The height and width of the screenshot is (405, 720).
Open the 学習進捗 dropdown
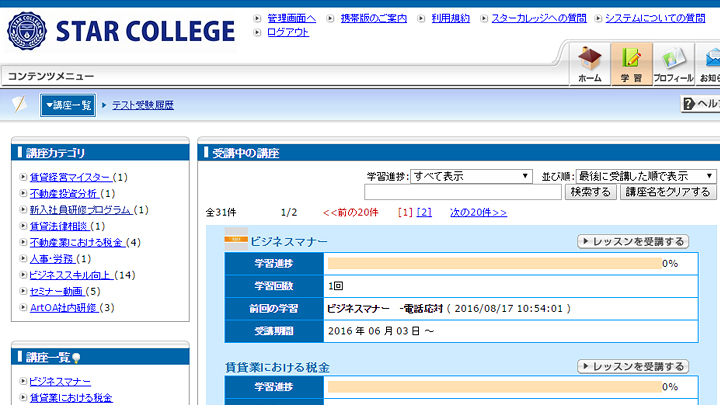coord(471,176)
